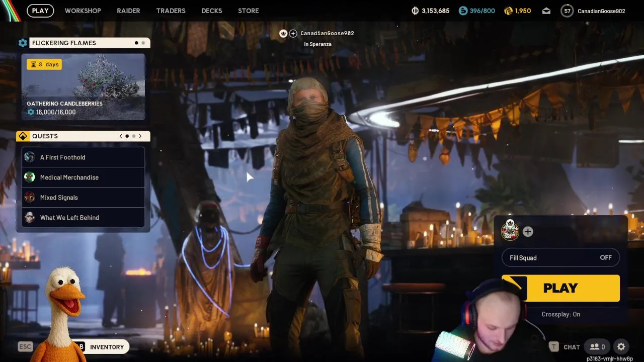
Task: Click the level 57 player badge
Action: click(567, 11)
